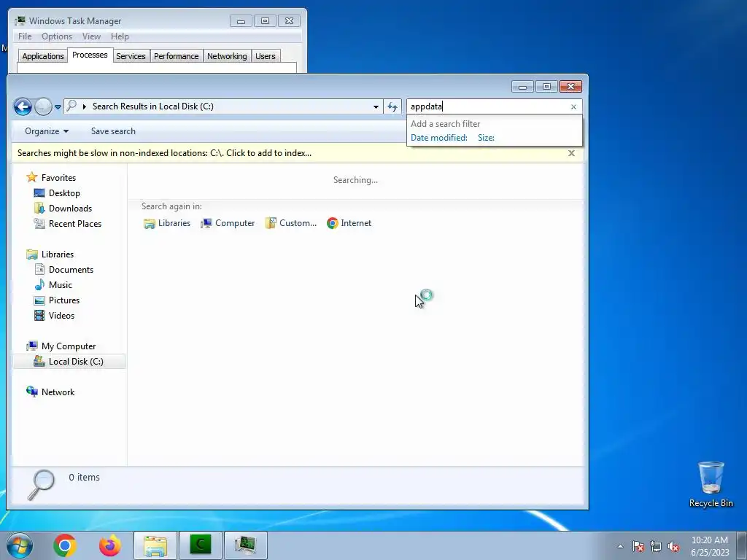Open the network tray icon

tap(656, 546)
